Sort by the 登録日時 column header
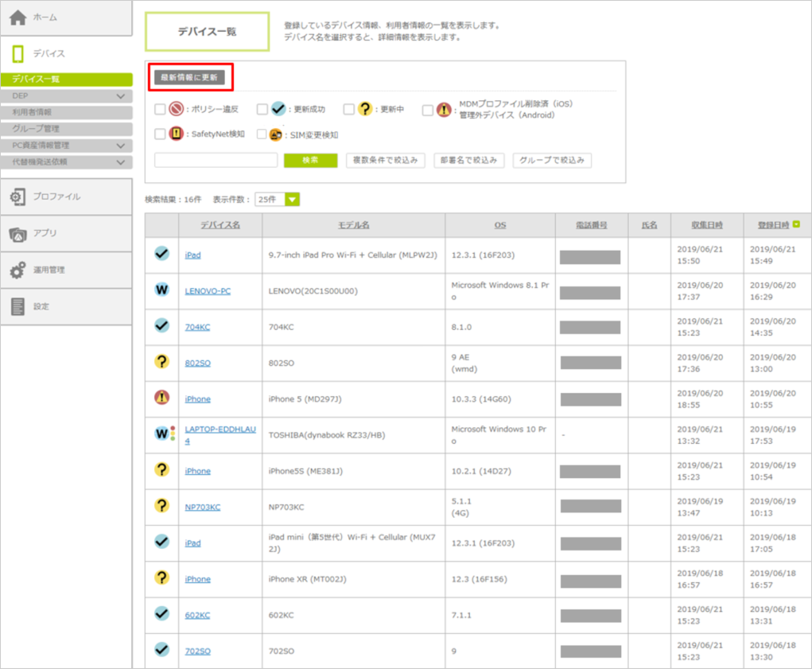Screen dimensions: 812x669 [x=774, y=225]
